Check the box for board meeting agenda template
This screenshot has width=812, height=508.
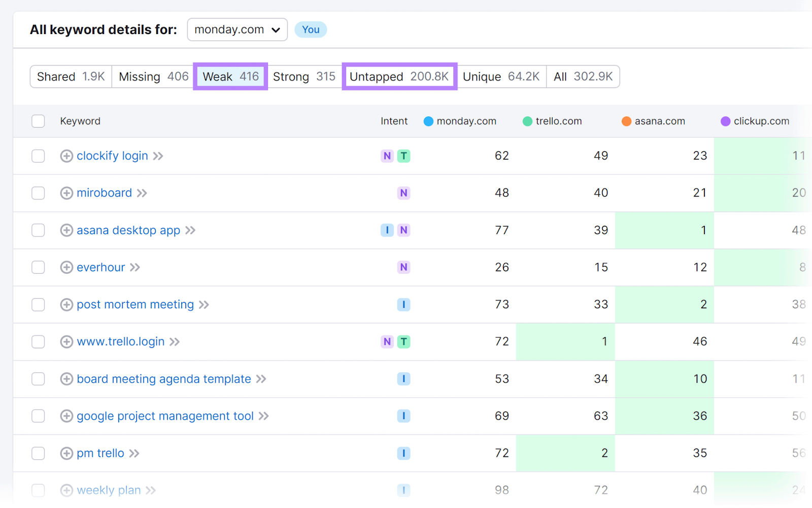point(38,379)
